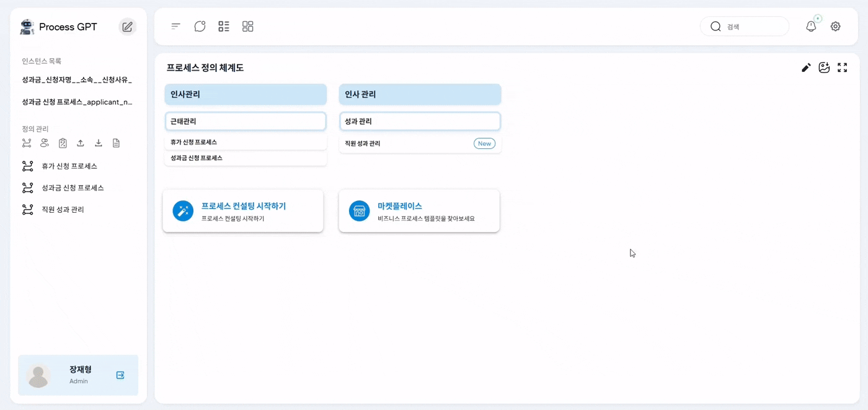
Task: Collapse the sidebar with the hamburger lines icon
Action: click(x=176, y=26)
